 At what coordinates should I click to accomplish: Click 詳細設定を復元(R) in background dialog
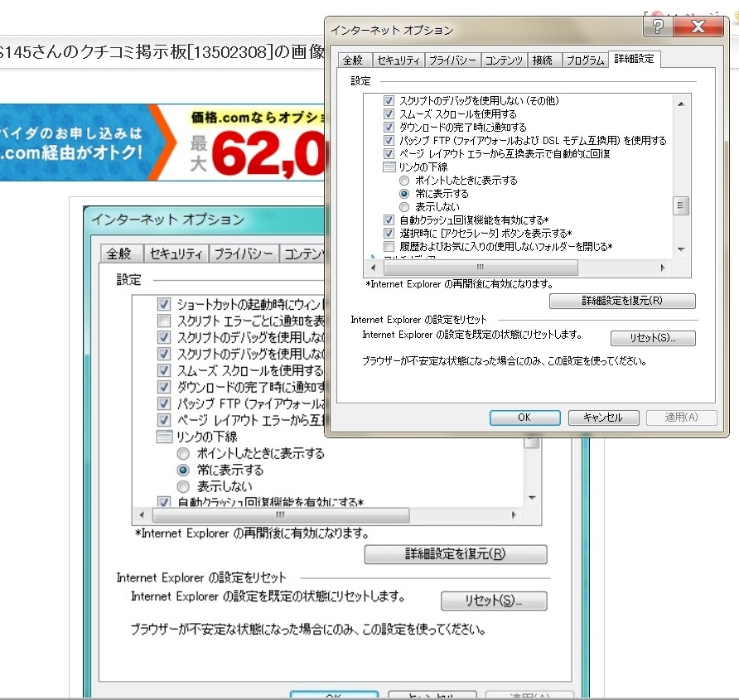[x=456, y=554]
